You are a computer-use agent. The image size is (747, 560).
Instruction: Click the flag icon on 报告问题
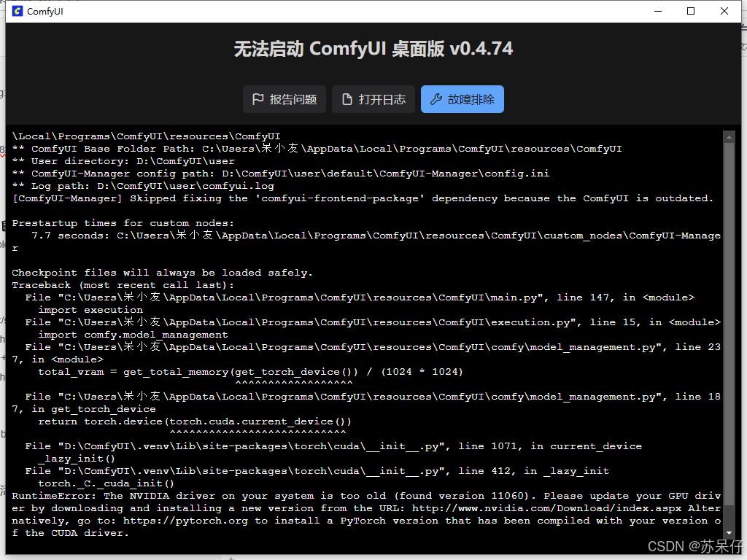tap(258, 99)
